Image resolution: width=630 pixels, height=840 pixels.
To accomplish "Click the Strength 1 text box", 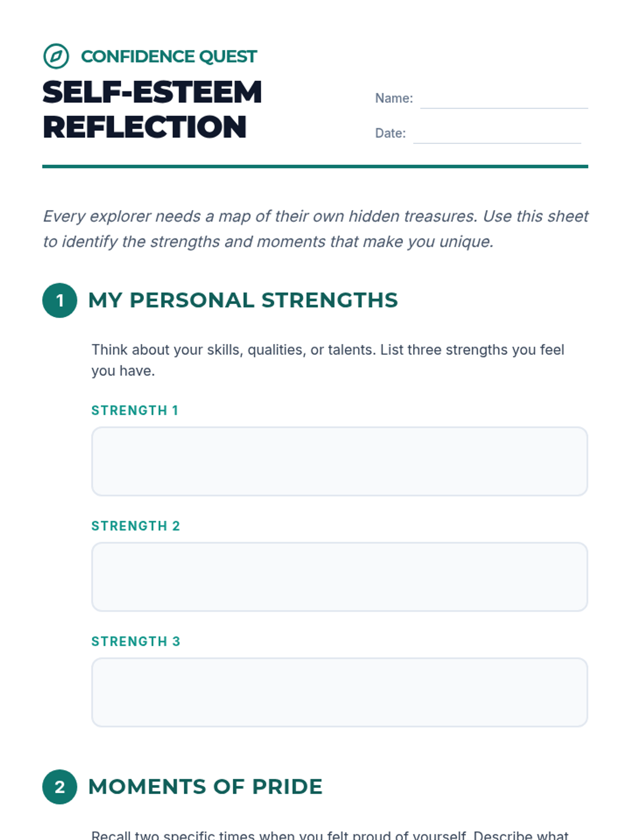I will (340, 461).
